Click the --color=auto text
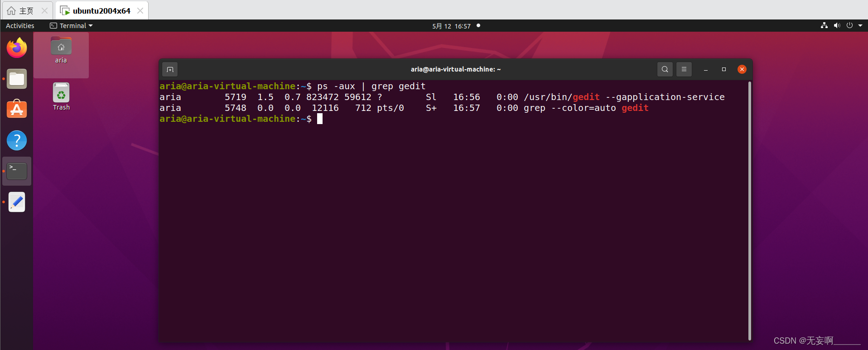This screenshot has width=868, height=350. (583, 108)
